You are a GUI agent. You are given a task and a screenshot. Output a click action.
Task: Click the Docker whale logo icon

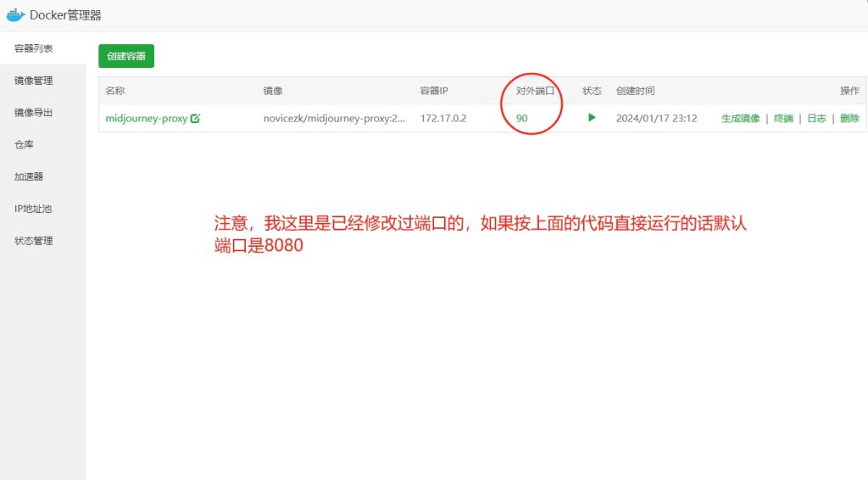(15, 15)
